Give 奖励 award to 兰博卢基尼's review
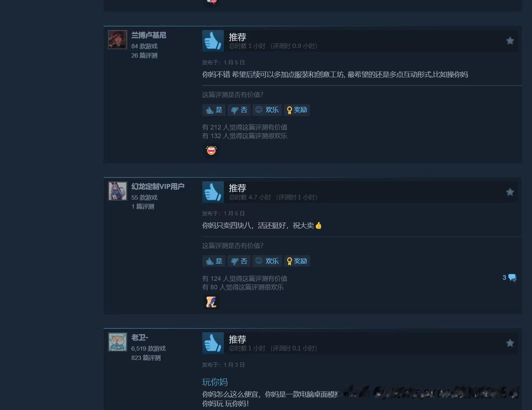This screenshot has width=532, height=410. point(297,110)
